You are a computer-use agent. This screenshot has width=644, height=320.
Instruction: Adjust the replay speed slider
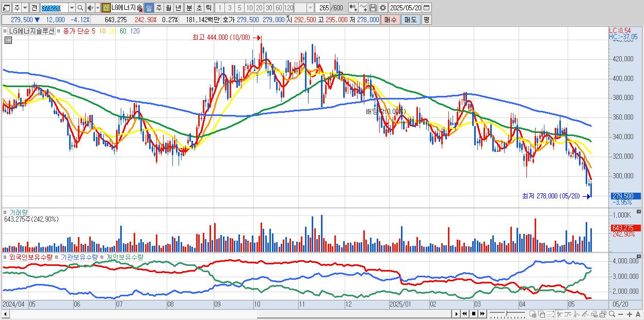[506, 314]
